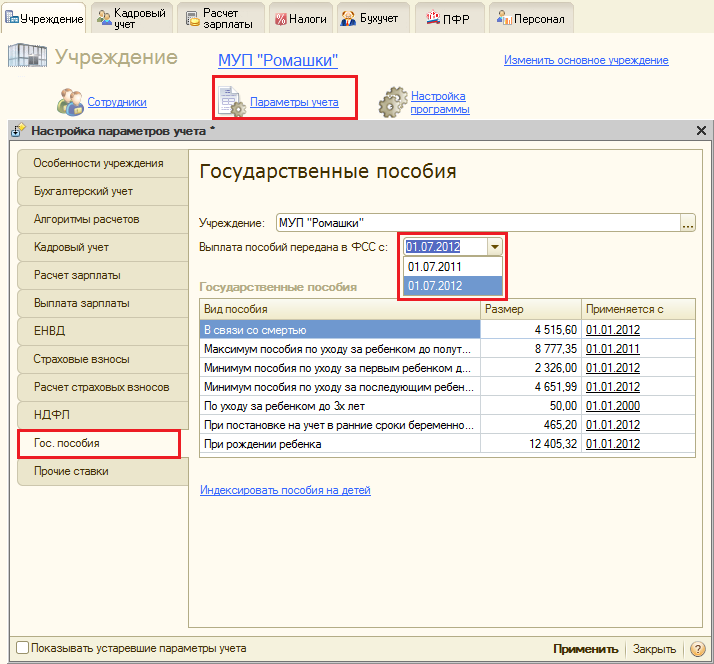Open Особенности учреждения section
The image size is (714, 664).
tap(103, 163)
